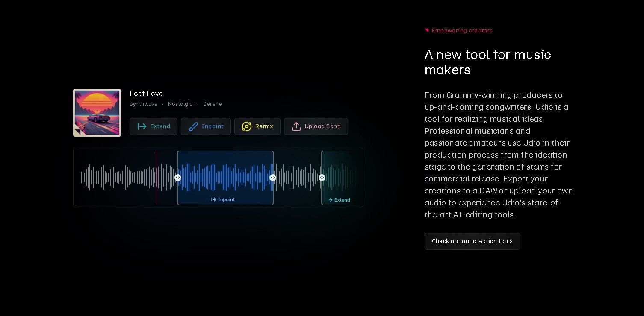The width and height of the screenshot is (644, 316).
Task: Click Check out our creation tools button
Action: tap(472, 241)
